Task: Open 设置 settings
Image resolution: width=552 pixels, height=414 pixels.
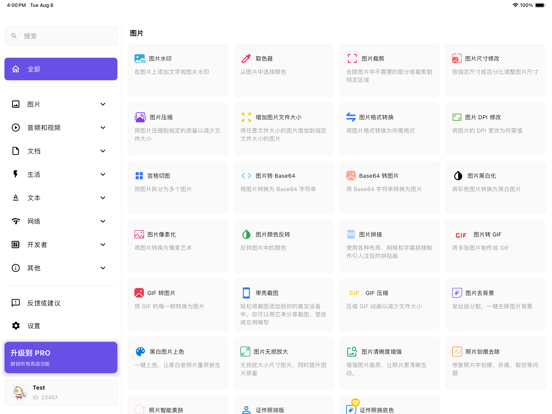Action: tap(61, 326)
